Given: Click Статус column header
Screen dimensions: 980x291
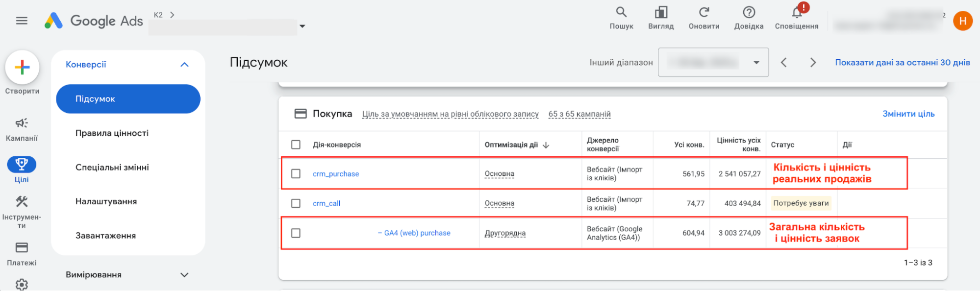Looking at the screenshot, I should (782, 145).
